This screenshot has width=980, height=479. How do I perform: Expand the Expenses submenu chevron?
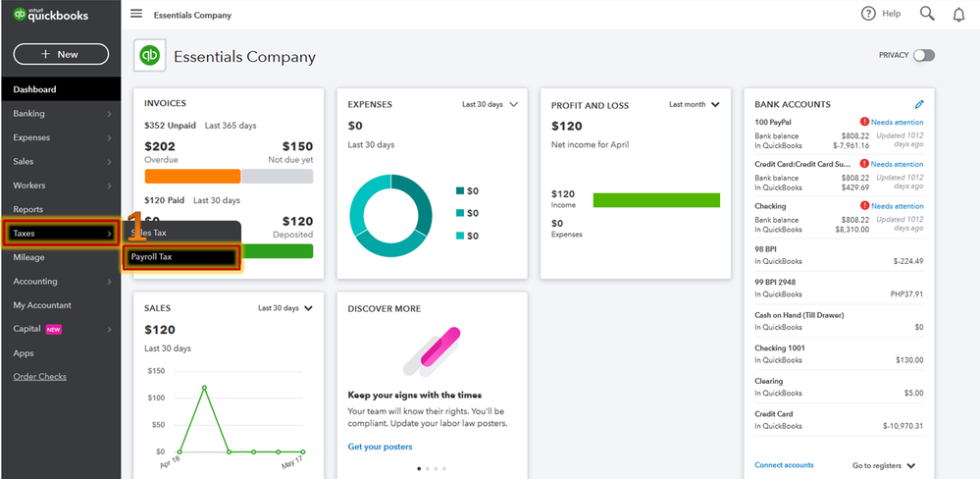click(109, 137)
